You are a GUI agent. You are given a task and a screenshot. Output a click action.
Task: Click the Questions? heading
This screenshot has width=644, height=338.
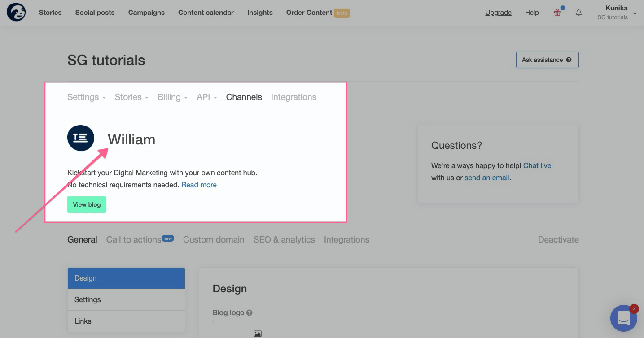coord(456,145)
